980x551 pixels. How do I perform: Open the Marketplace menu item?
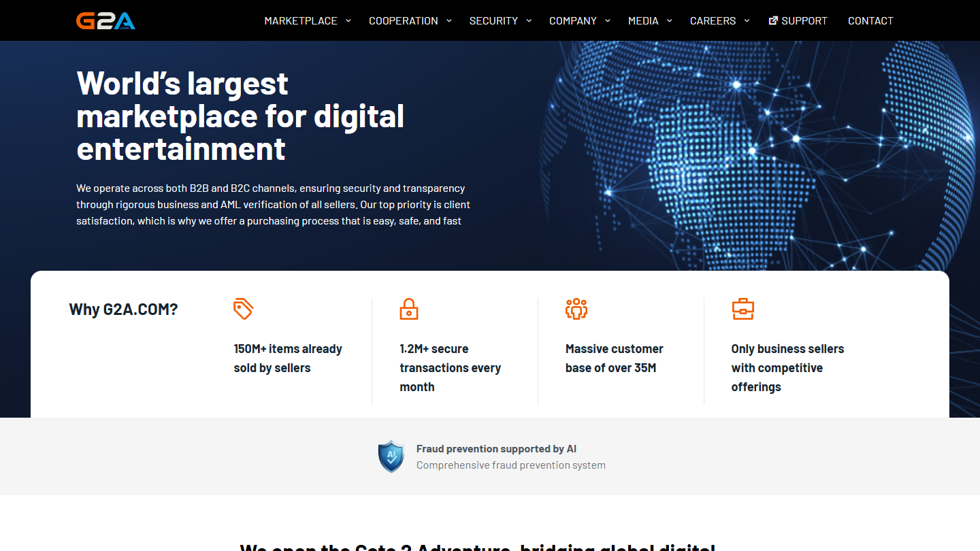[x=301, y=20]
